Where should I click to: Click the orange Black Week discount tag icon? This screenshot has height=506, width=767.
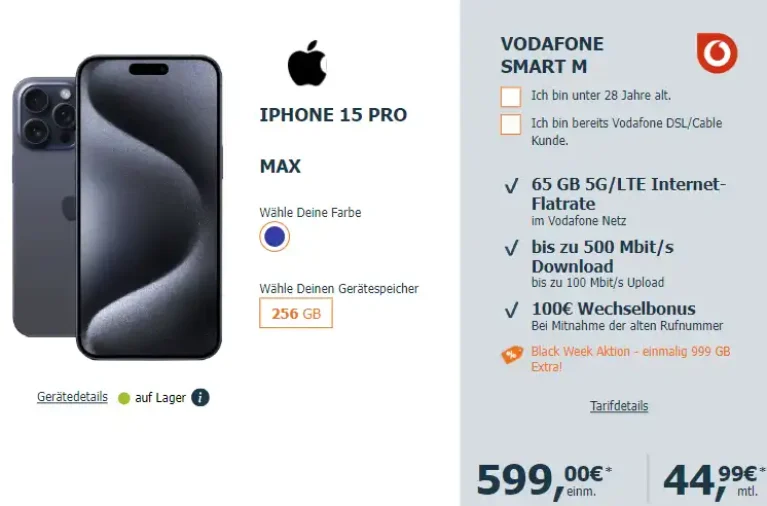(x=512, y=355)
